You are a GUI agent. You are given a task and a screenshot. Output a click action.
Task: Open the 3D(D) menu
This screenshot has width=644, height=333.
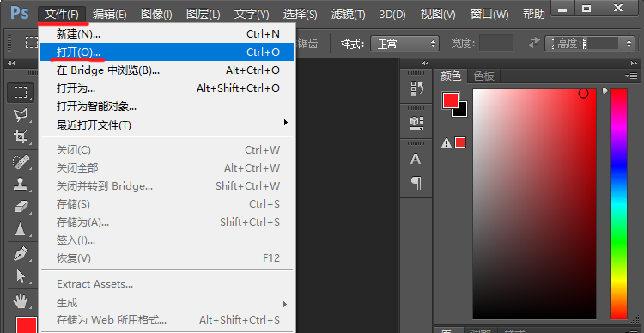point(392,15)
